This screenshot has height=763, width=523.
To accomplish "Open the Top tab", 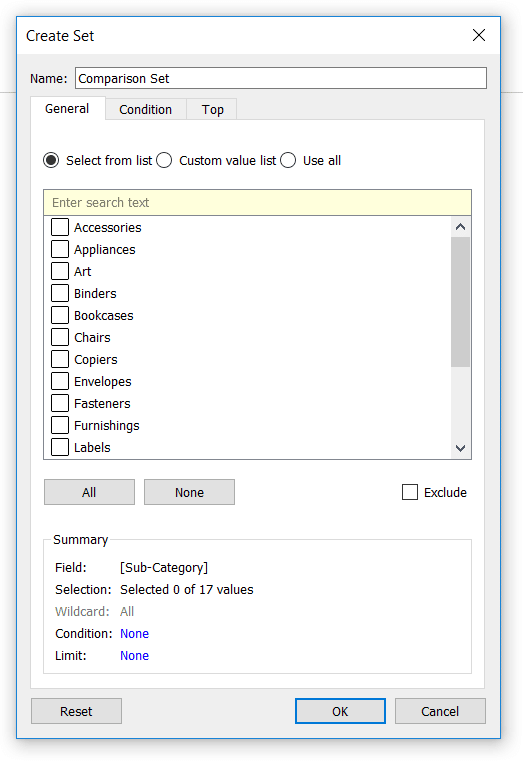I will pos(213,109).
